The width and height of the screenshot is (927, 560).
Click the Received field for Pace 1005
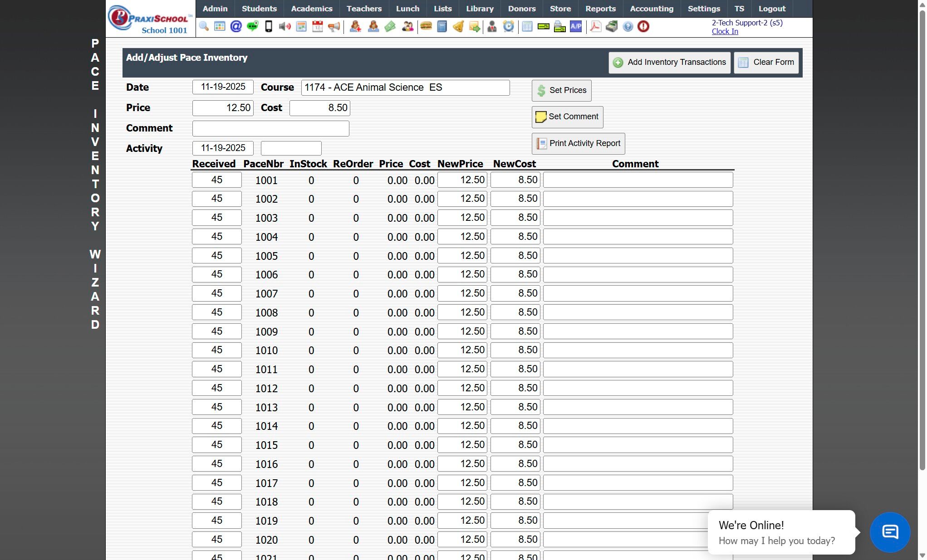pos(216,256)
